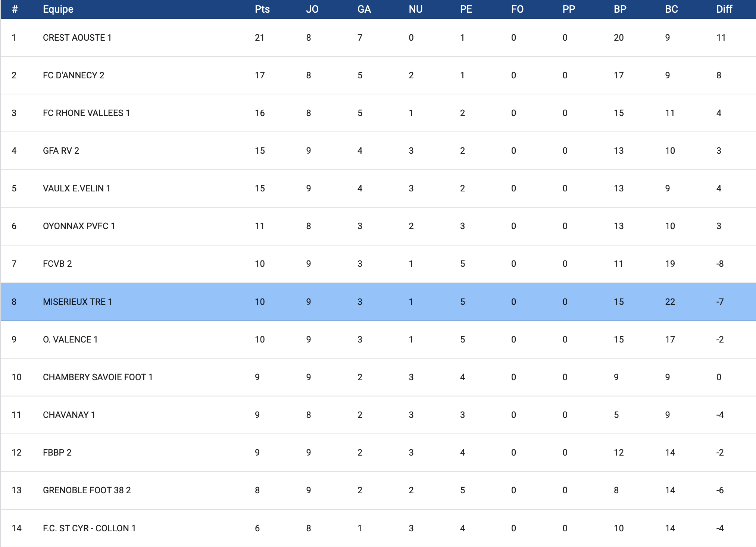Click the Equipe column header
756x547 pixels.
[58, 9]
